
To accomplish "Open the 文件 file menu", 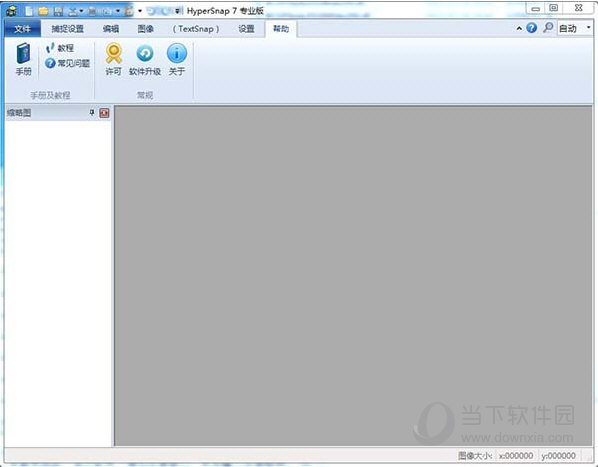I will click(23, 29).
